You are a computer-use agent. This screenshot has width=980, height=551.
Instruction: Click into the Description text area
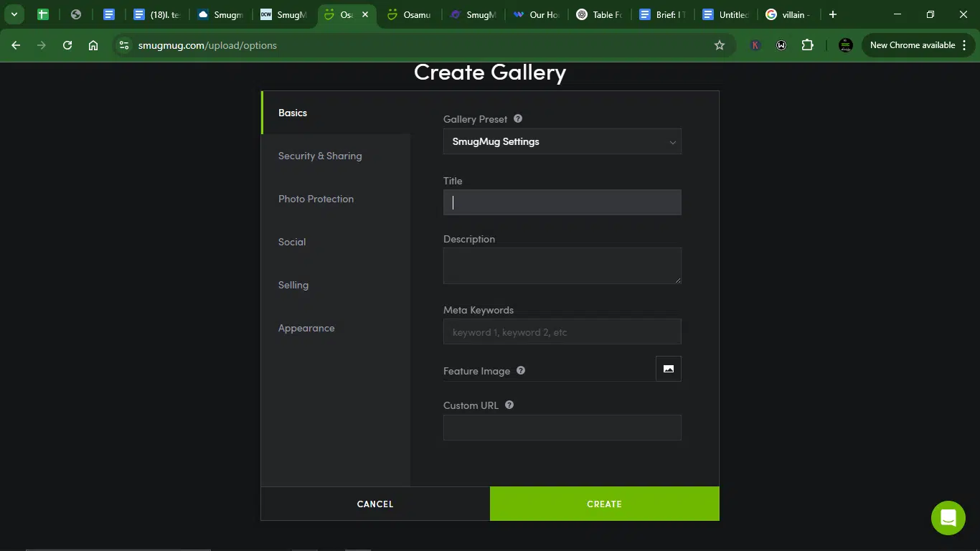click(x=562, y=265)
